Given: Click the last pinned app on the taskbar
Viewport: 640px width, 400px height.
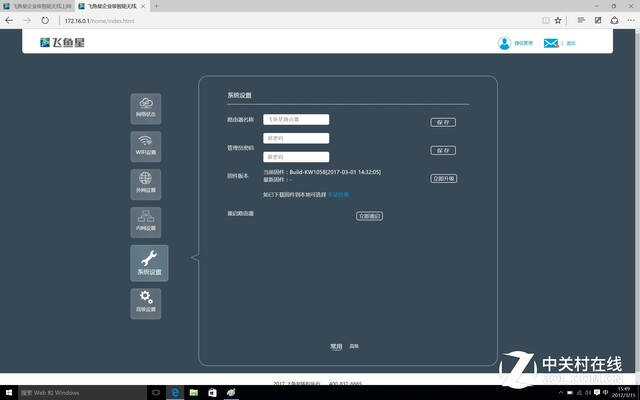Looking at the screenshot, I should click(231, 393).
